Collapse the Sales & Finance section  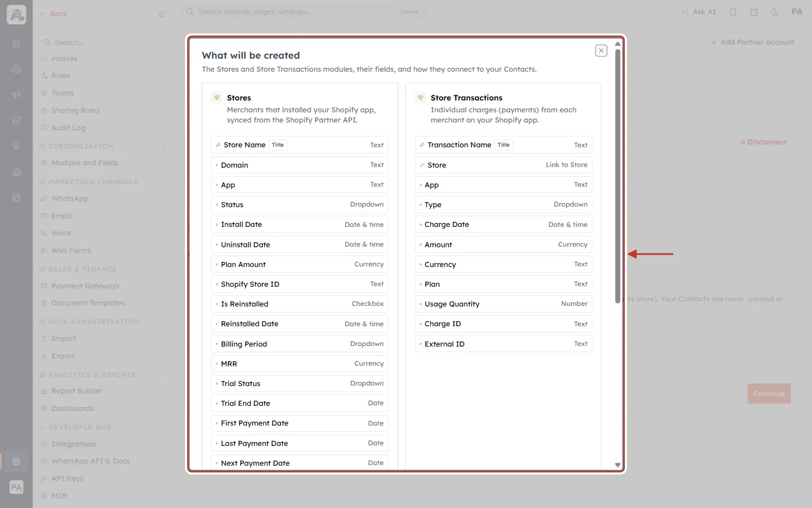[163, 269]
